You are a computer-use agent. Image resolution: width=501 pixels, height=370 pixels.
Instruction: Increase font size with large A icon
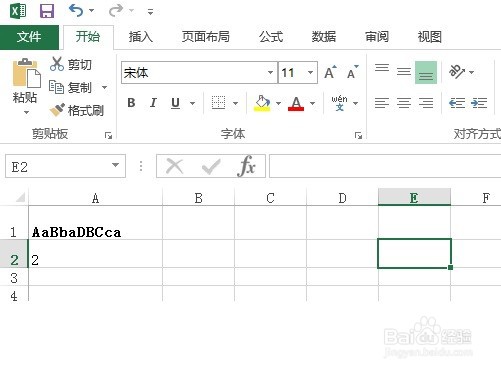(x=330, y=72)
